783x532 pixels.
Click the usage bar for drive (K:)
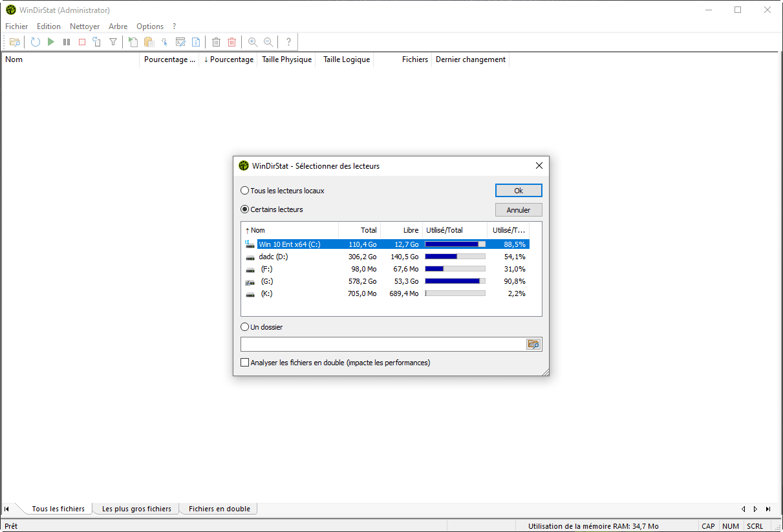[x=455, y=293]
